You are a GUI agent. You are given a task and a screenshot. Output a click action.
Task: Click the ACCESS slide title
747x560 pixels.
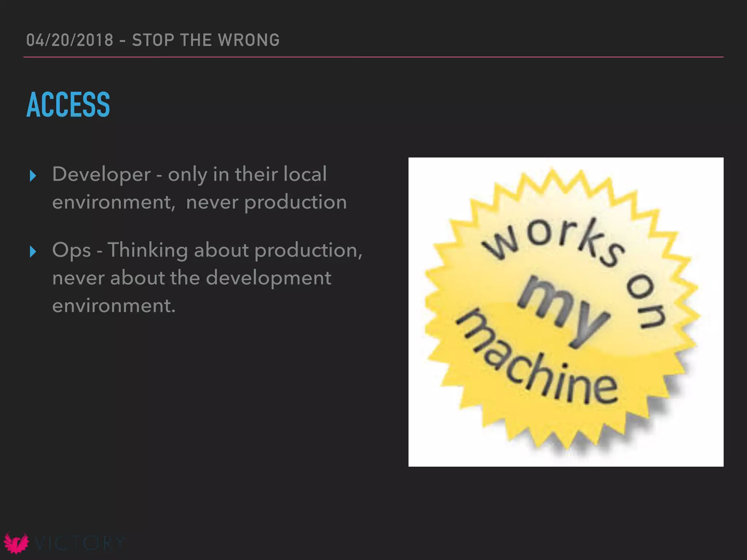[x=68, y=105]
